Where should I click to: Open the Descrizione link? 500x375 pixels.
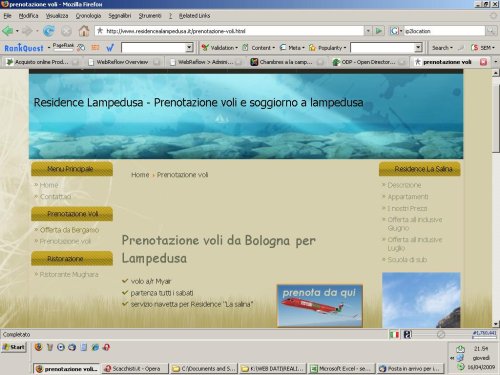click(404, 185)
